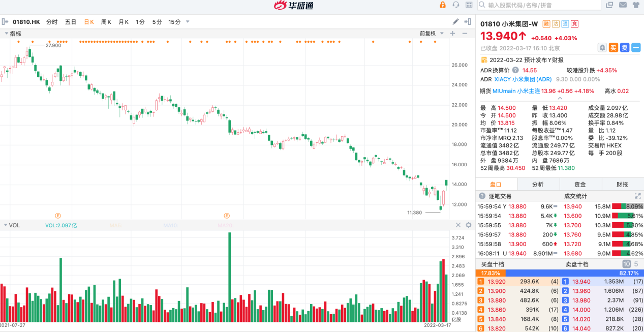Open 前复权 adjustment dropdown
This screenshot has height=332, width=644.
click(x=431, y=34)
